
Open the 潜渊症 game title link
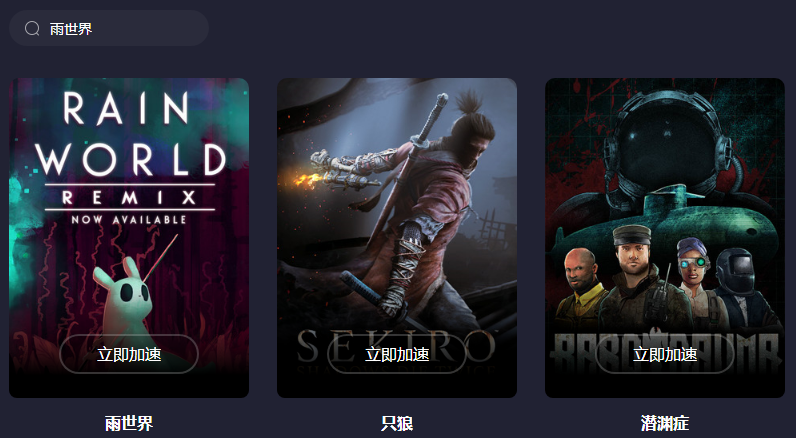[665, 423]
